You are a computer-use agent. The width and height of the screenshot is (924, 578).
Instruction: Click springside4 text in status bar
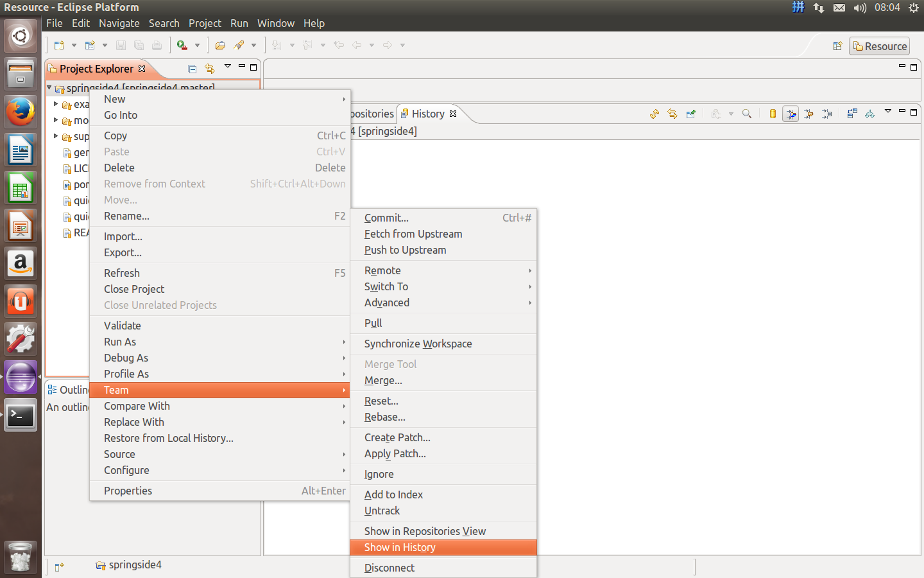click(135, 565)
